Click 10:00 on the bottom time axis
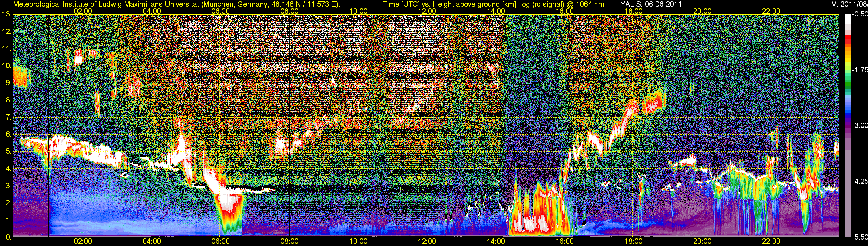Image resolution: width=868 pixels, height=246 pixels. [x=358, y=241]
